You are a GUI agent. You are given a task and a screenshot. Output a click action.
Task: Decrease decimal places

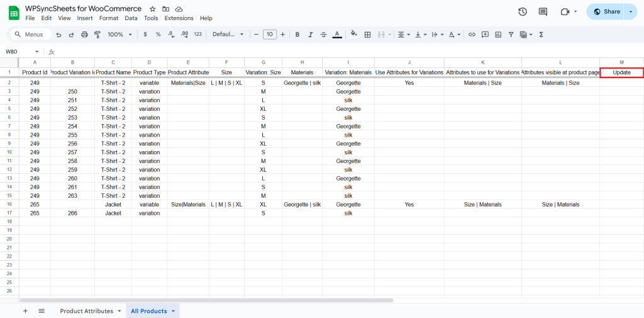tap(172, 35)
